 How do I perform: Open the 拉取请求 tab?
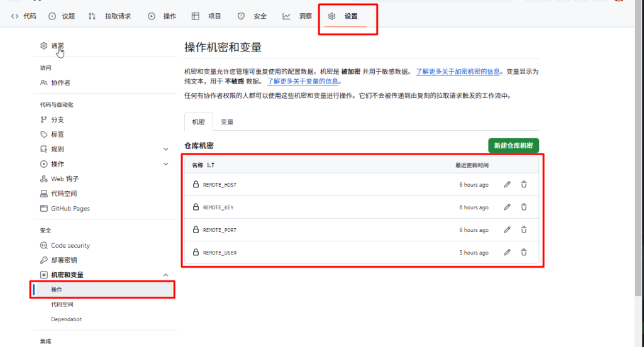pos(117,16)
